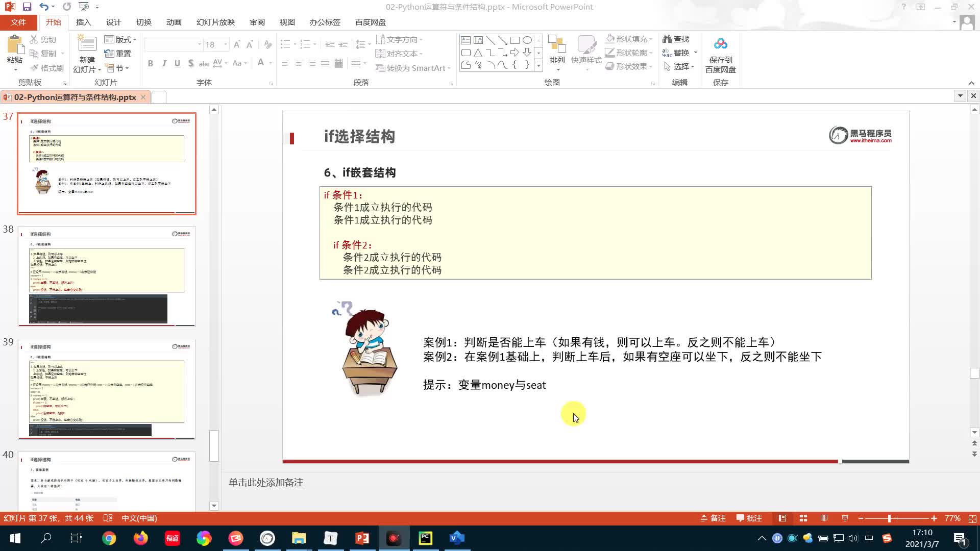Screen dimensions: 980x551
Task: Switch to Design (设计) tab
Action: point(113,22)
